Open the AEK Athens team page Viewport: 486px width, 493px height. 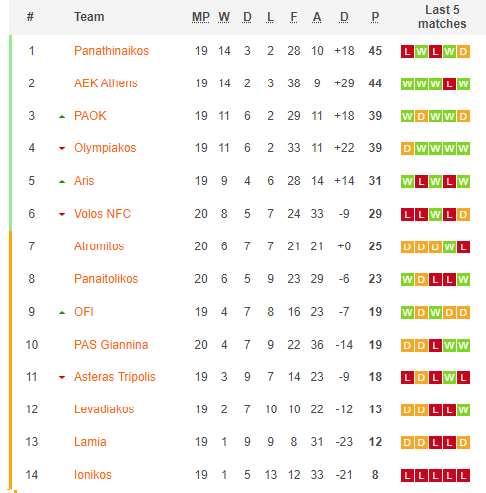(106, 83)
